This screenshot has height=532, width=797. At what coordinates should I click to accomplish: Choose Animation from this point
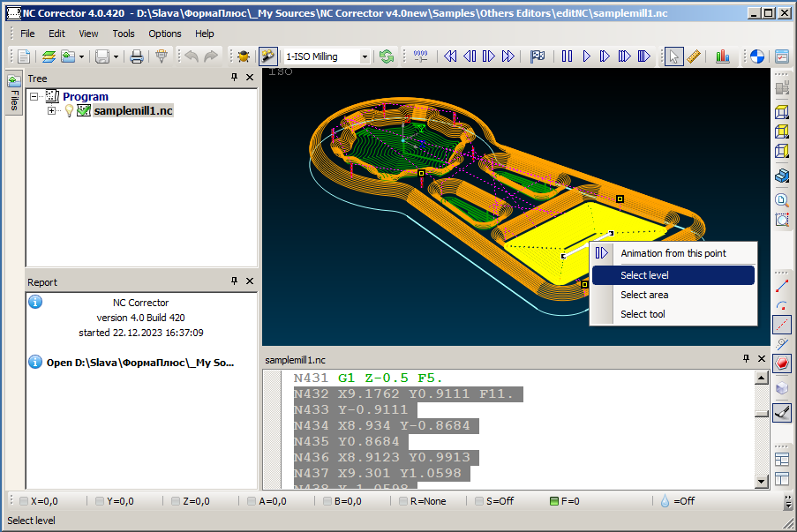point(673,253)
